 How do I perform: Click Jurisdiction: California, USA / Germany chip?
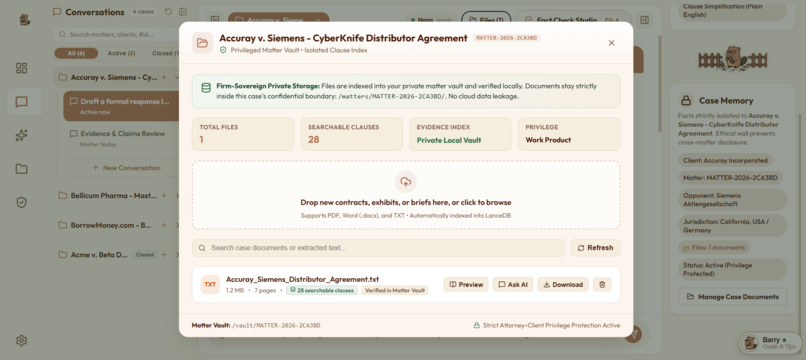732,225
